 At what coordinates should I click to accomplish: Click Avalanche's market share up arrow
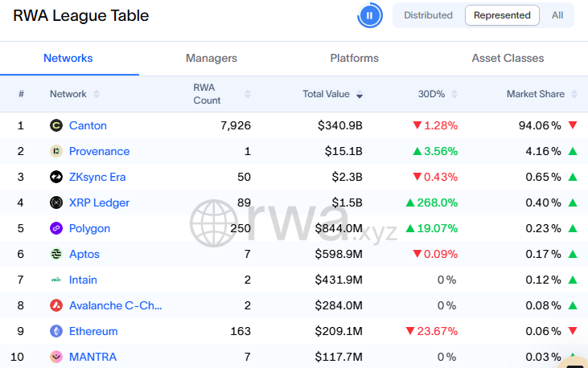573,305
